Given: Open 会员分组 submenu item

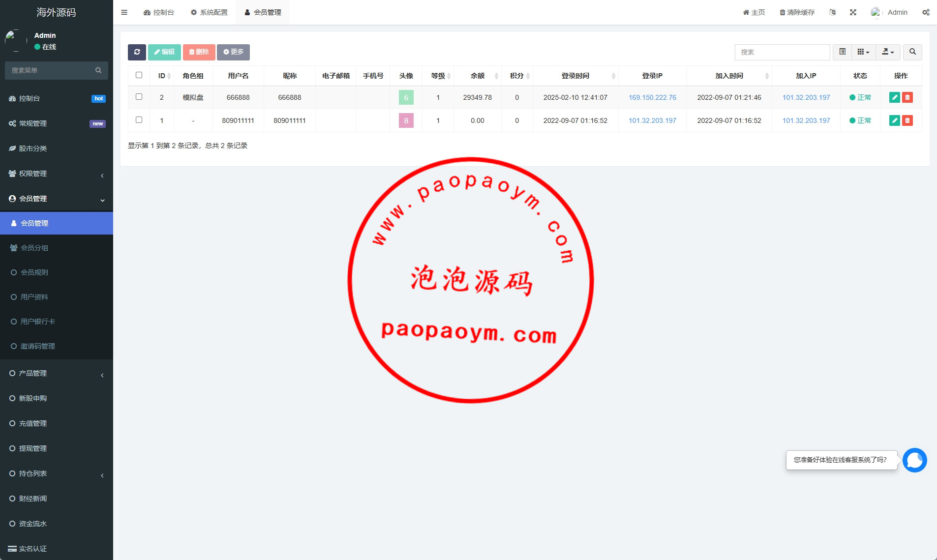Looking at the screenshot, I should point(57,248).
